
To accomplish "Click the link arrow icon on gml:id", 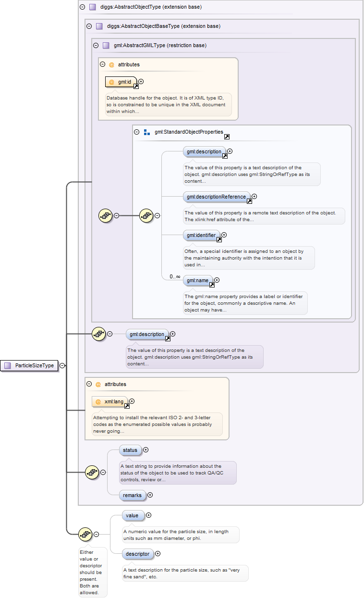I will (136, 87).
